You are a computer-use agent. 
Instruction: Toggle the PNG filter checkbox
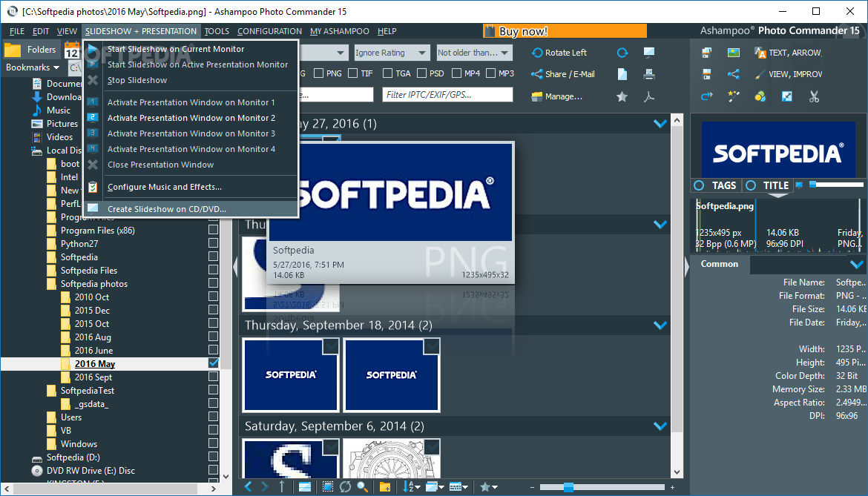click(x=318, y=73)
